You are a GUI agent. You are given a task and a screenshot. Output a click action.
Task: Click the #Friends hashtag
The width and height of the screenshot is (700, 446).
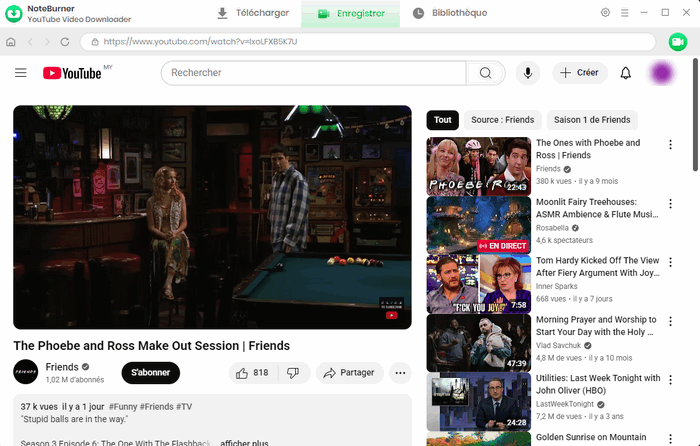[x=157, y=407]
